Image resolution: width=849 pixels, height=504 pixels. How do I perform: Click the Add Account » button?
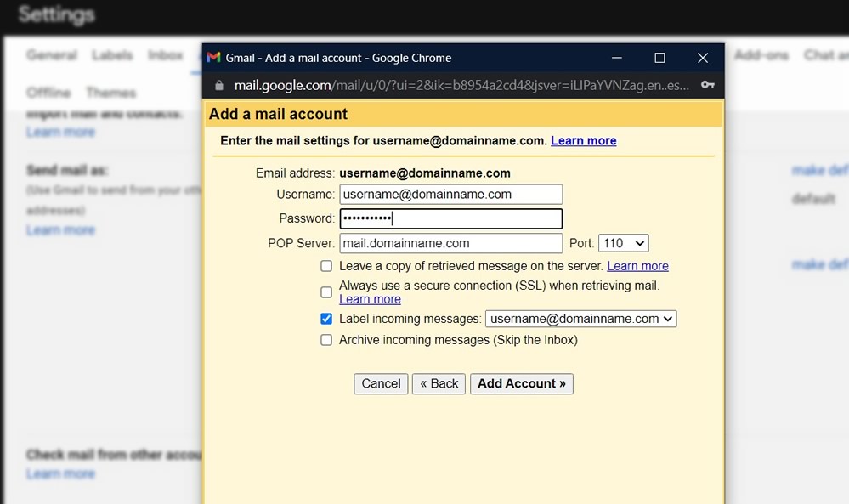click(x=522, y=384)
